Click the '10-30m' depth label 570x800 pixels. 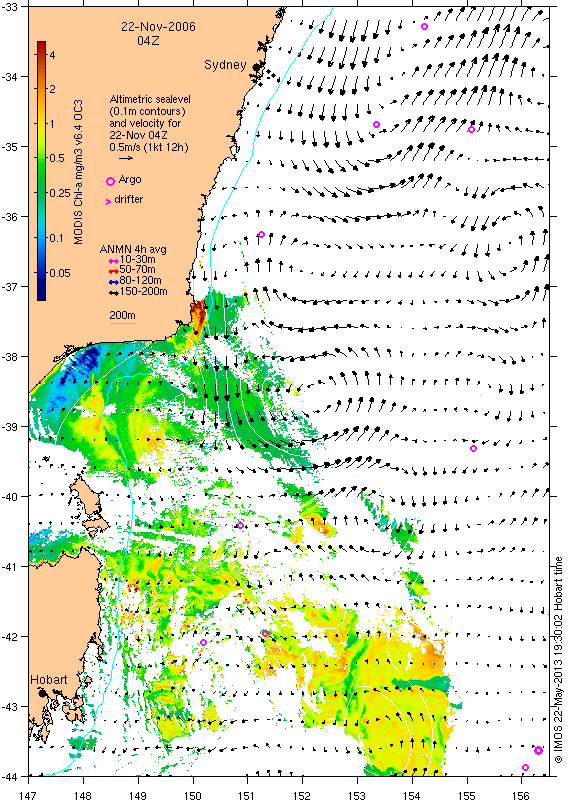137,260
